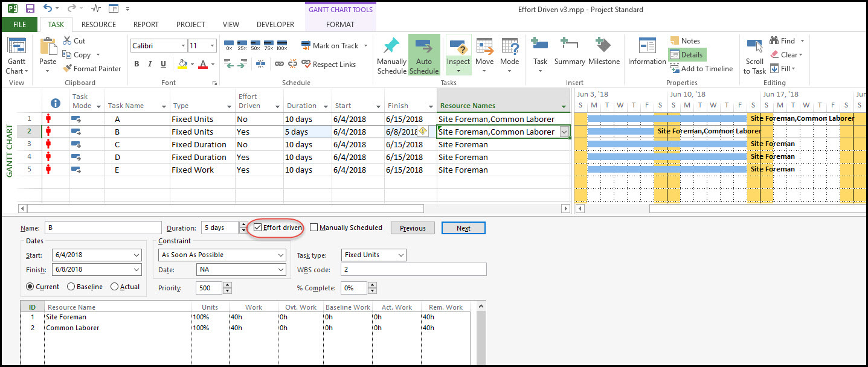Click the Paste clipboard icon
The height and width of the screenshot is (367, 868).
(48, 47)
